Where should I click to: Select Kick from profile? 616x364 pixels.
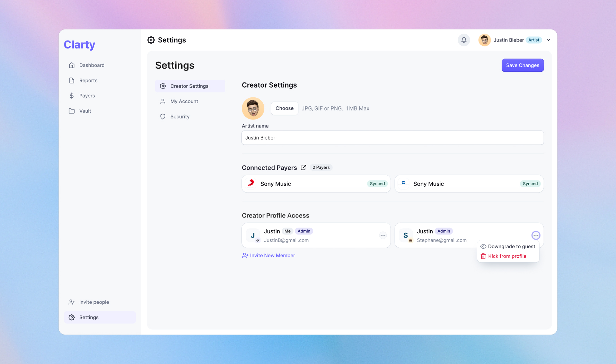pos(507,256)
